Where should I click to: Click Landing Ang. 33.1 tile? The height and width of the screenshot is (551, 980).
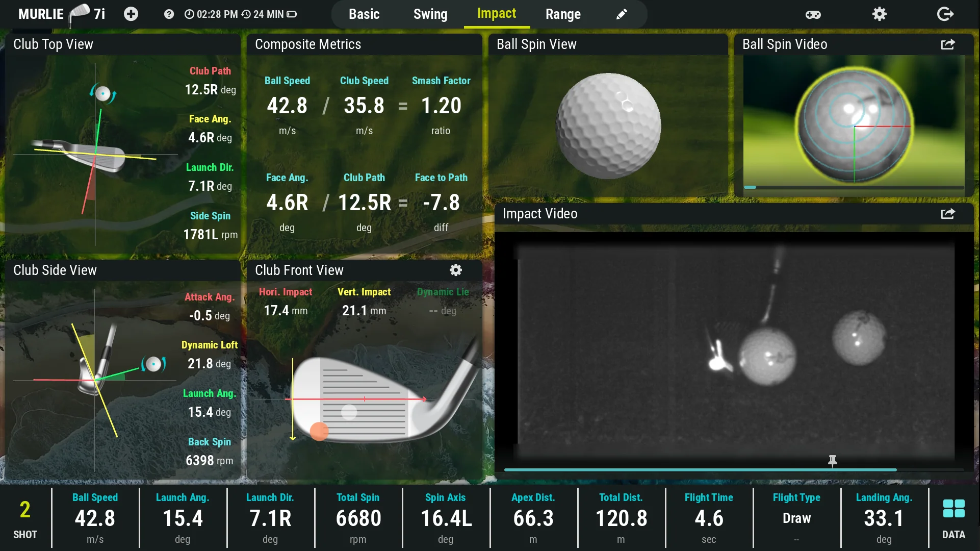884,518
